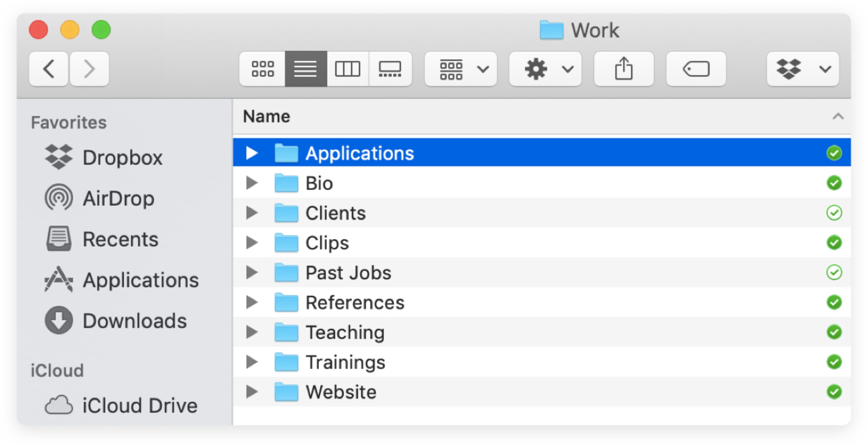The image size is (868, 447).
Task: Open Recents from the sidebar
Action: 120,239
